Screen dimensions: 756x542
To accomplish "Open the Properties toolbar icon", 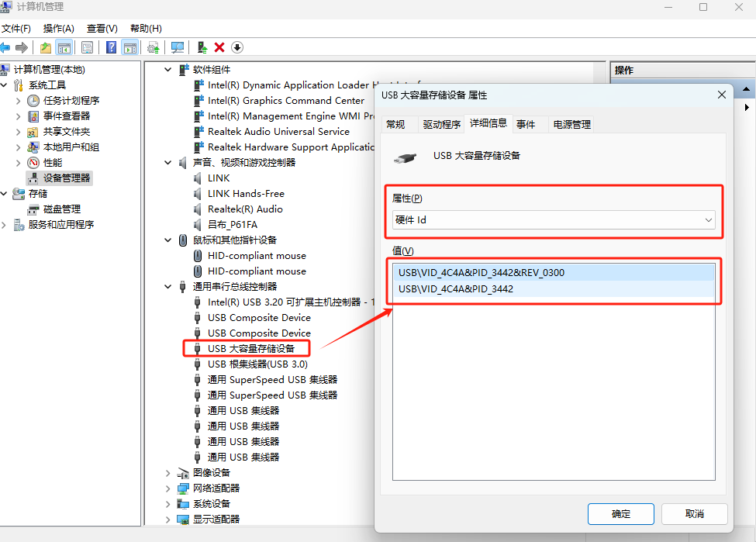I will pyautogui.click(x=88, y=47).
